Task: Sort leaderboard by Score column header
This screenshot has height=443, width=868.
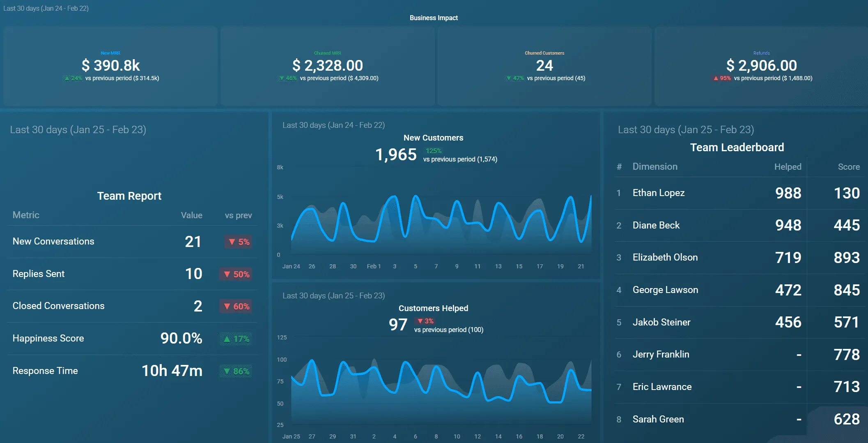Action: [849, 166]
